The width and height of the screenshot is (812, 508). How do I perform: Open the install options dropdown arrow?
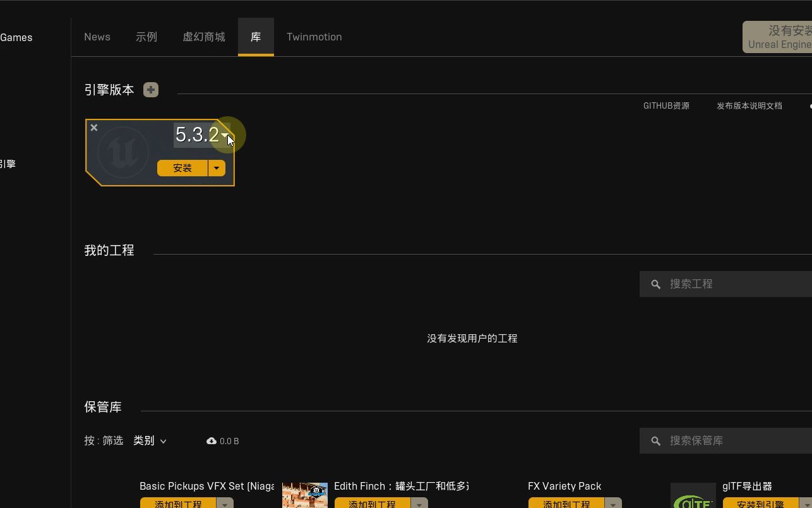pyautogui.click(x=217, y=168)
